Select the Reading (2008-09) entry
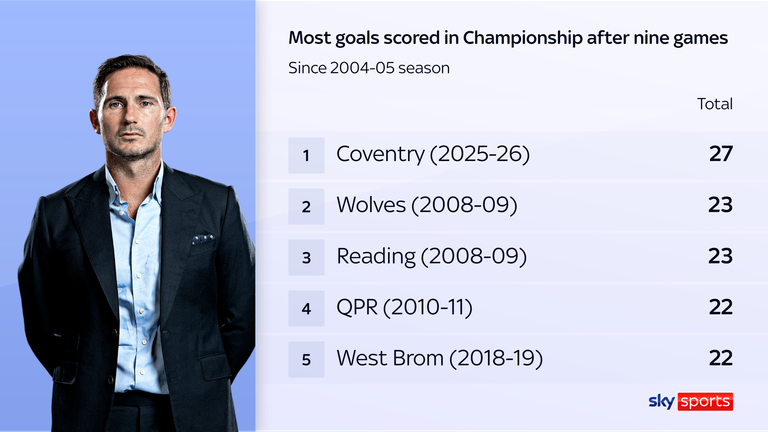Screen dimensions: 768x432 click(x=431, y=257)
